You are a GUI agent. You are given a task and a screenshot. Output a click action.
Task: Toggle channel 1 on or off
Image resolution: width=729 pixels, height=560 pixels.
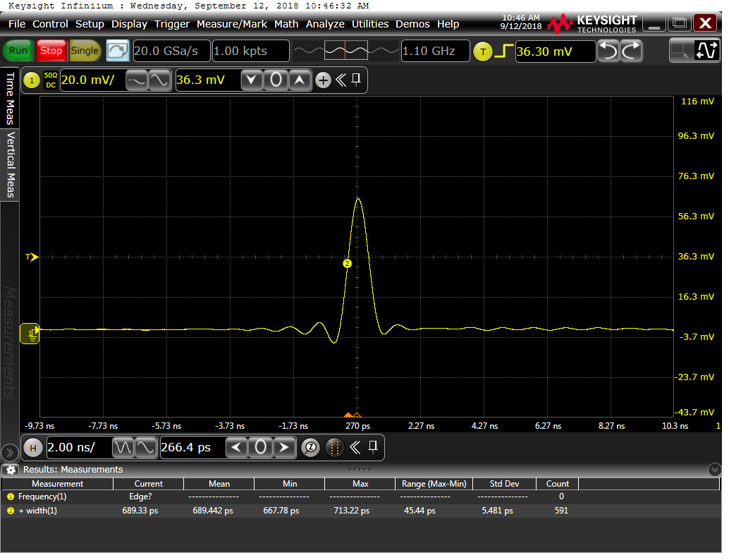tap(31, 80)
